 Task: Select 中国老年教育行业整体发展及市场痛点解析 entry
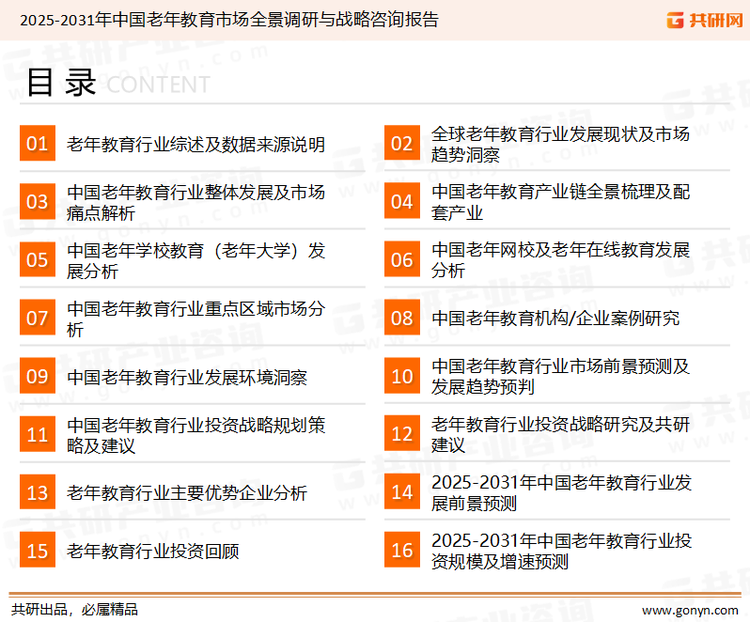[195, 202]
